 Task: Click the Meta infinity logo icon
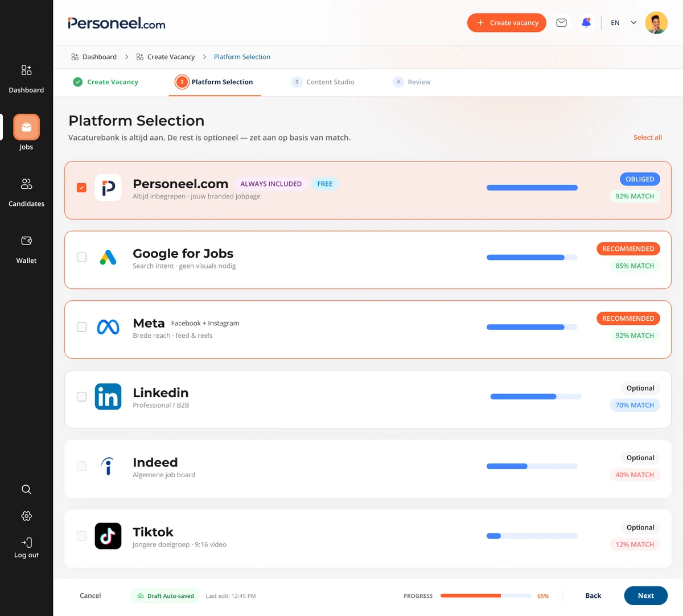click(x=108, y=327)
